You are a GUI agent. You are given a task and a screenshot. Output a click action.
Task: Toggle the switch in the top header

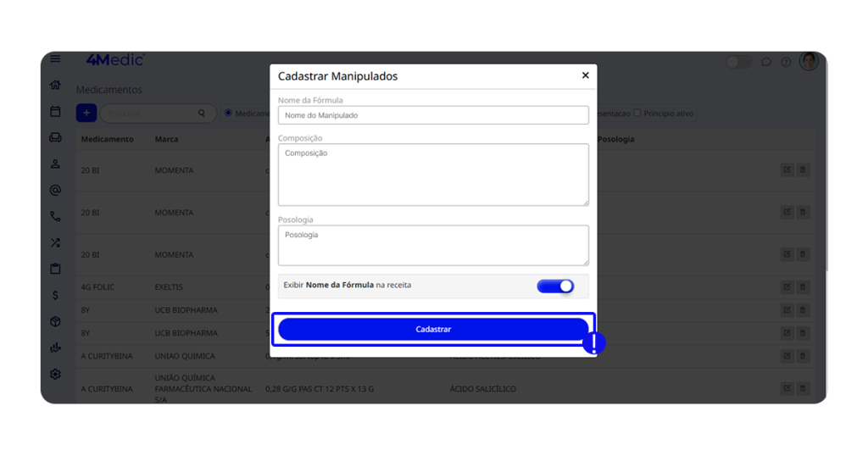coord(738,62)
